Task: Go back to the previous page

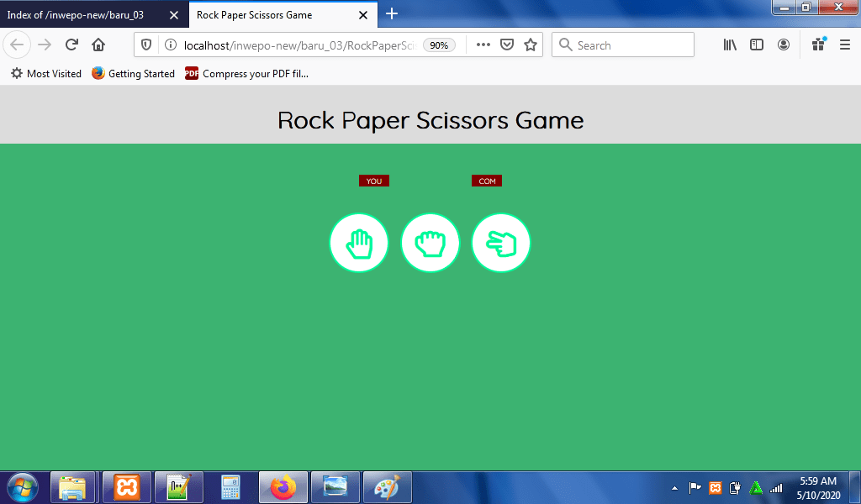Action: (17, 45)
